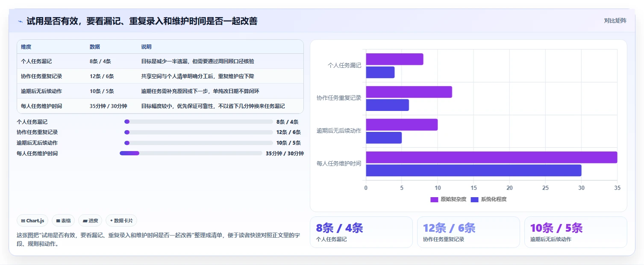Select the 数据卡片 tag chip
The image size is (644, 265).
click(x=121, y=221)
